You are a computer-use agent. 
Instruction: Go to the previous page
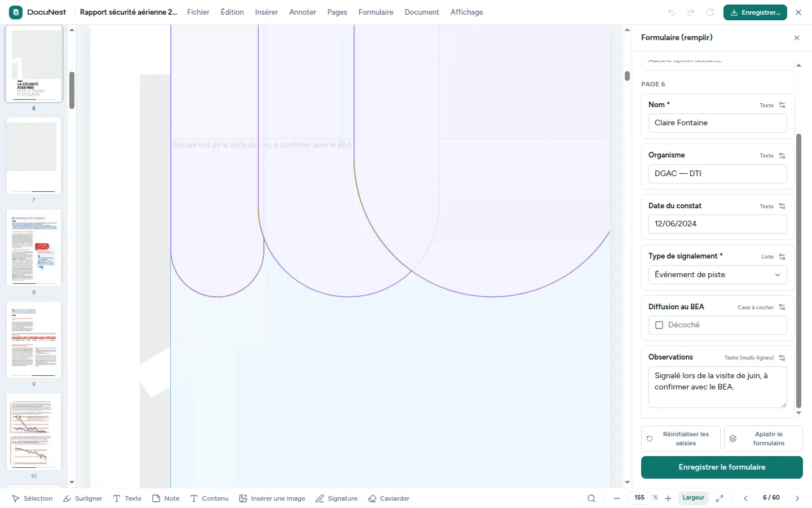[x=745, y=498]
